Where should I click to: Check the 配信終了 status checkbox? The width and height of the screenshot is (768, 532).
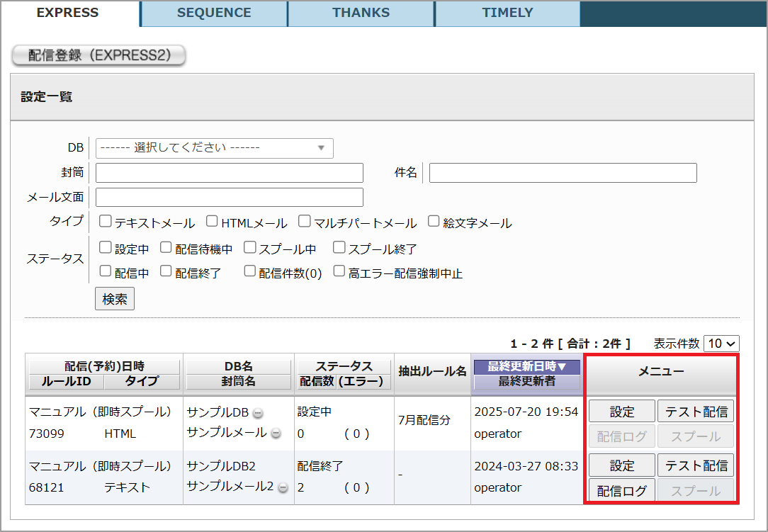pyautogui.click(x=166, y=271)
